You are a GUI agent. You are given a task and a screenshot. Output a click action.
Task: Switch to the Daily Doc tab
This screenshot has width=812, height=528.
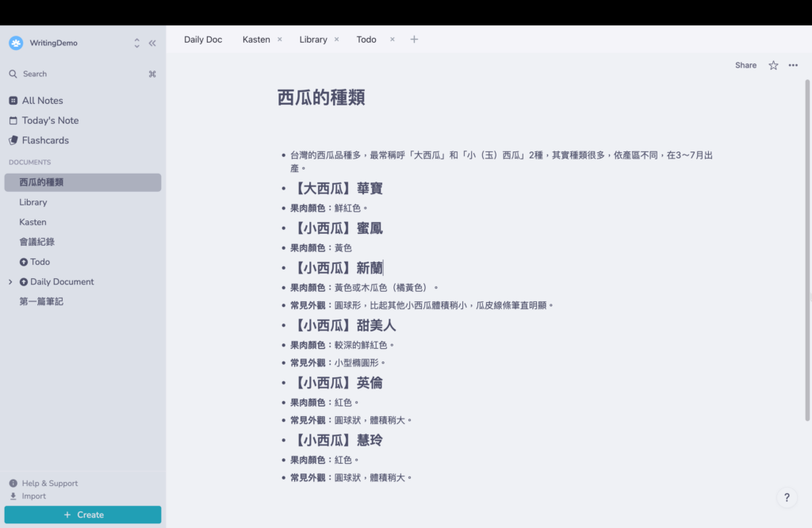click(203, 39)
